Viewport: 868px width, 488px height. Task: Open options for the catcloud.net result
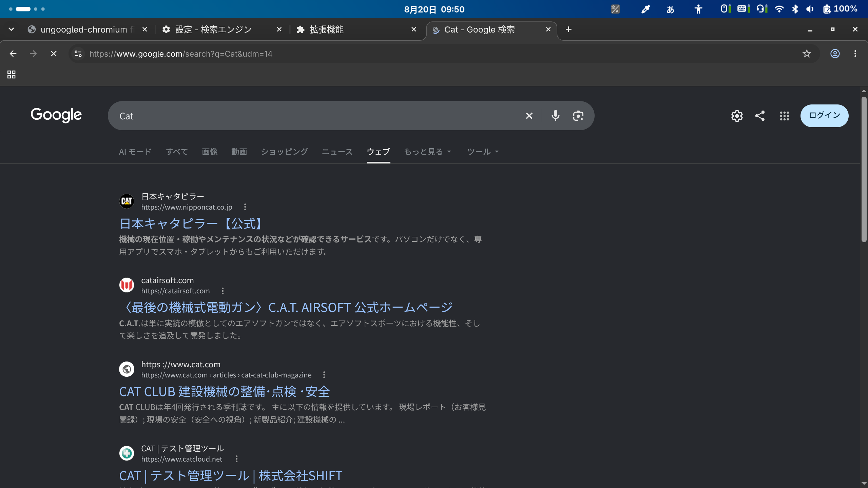pyautogui.click(x=236, y=459)
